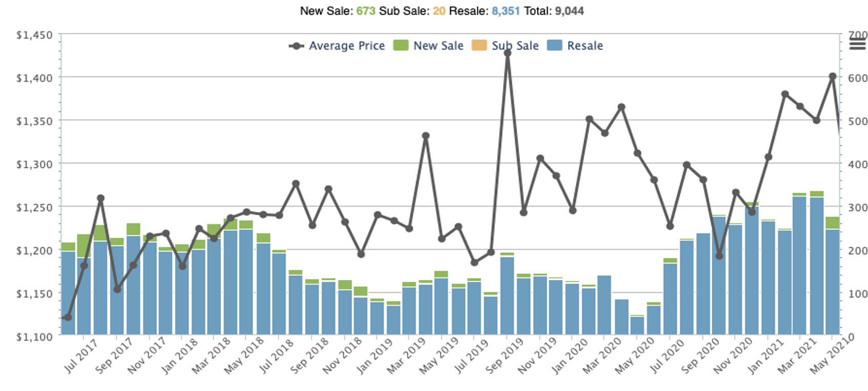Click the 600 label on right axis
The width and height of the screenshot is (868, 391).
[x=857, y=78]
